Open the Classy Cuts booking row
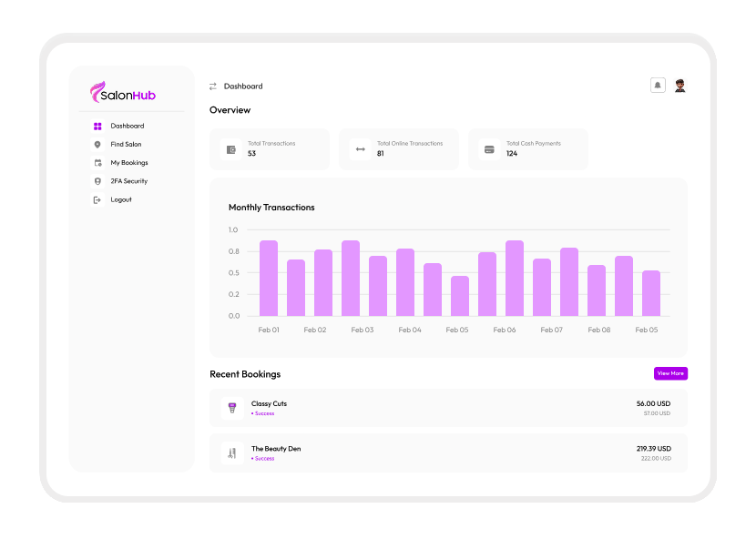Viewport: 756px width, 539px height. 448,408
